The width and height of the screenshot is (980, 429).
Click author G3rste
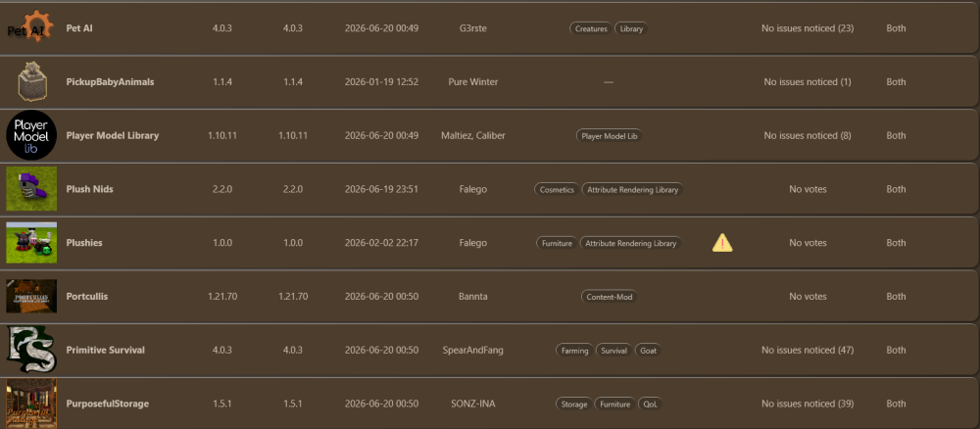[x=472, y=28]
